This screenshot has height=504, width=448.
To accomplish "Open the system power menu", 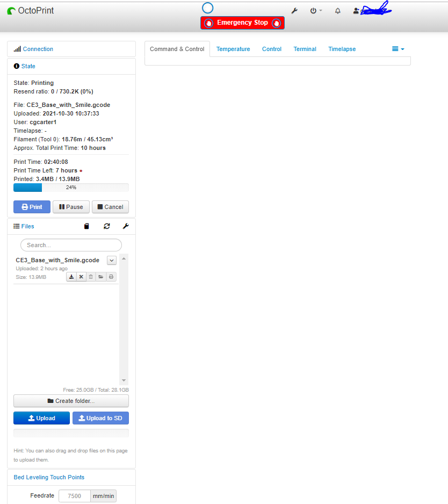I will (316, 11).
